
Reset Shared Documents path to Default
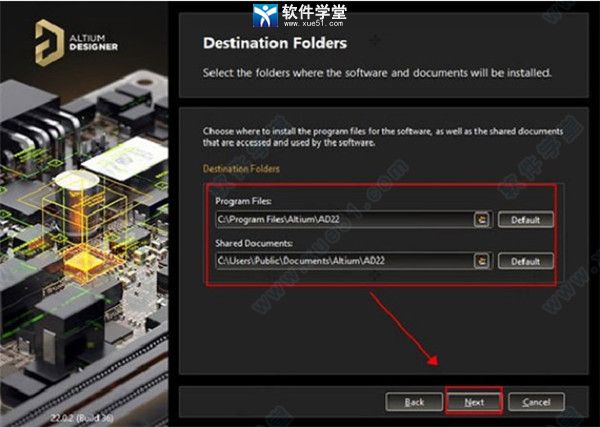(x=526, y=261)
